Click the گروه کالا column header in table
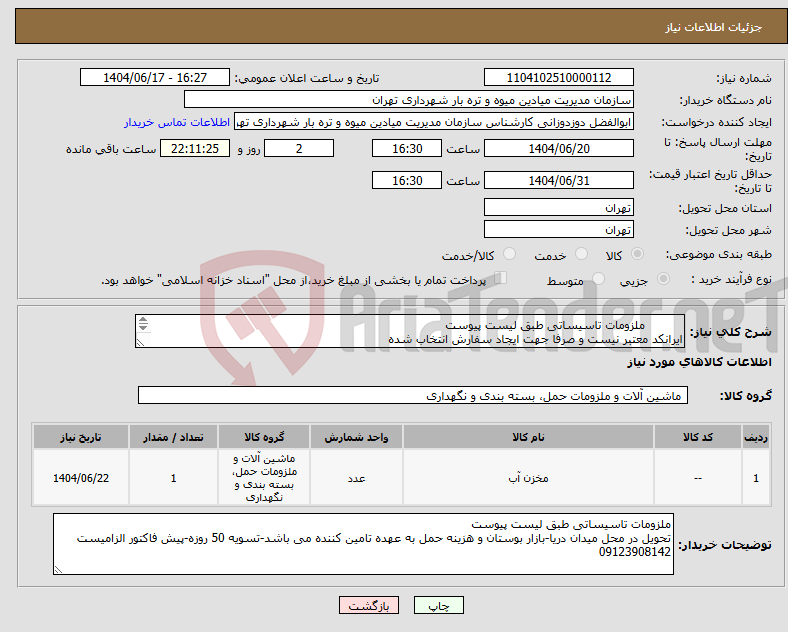The width and height of the screenshot is (788, 632). pyautogui.click(x=264, y=437)
